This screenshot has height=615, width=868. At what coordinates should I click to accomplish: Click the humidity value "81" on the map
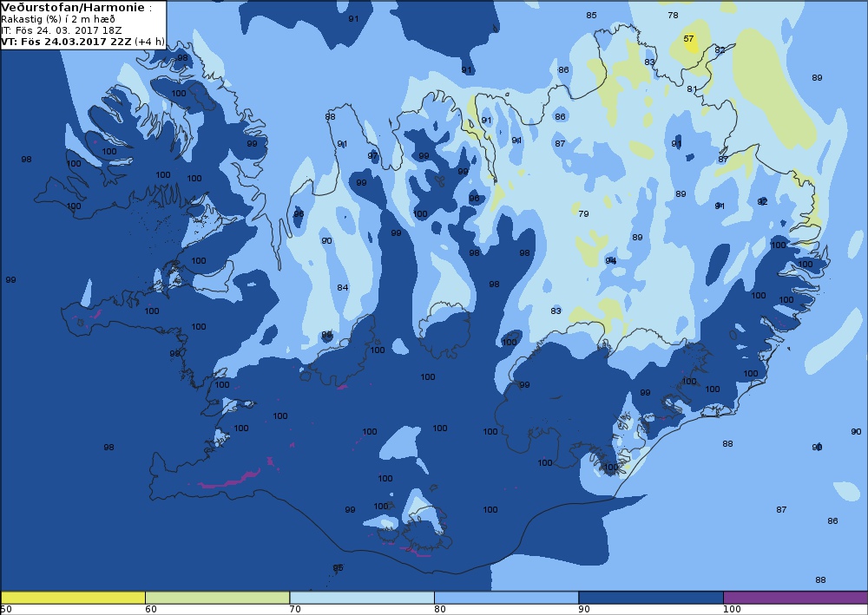tap(693, 89)
